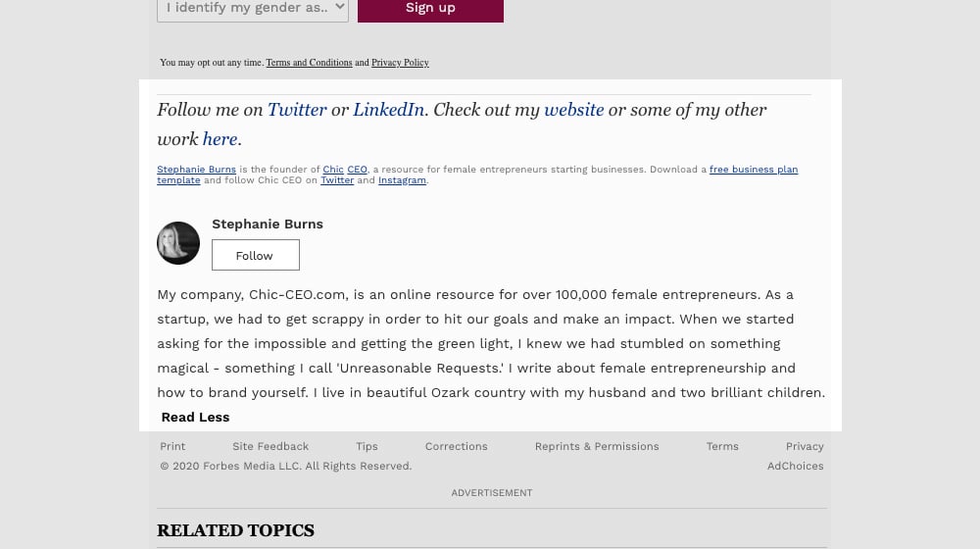Open the Terms and Conditions link
The height and width of the screenshot is (549, 980).
pyautogui.click(x=310, y=63)
